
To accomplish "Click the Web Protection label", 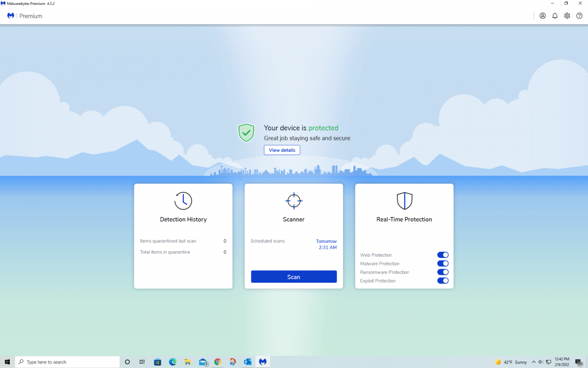I will 376,255.
